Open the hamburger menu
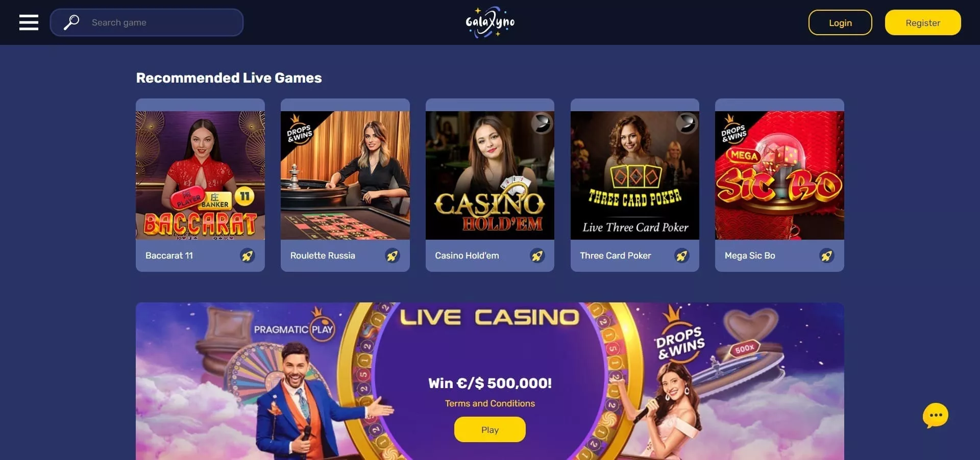Image resolution: width=980 pixels, height=460 pixels. click(29, 22)
